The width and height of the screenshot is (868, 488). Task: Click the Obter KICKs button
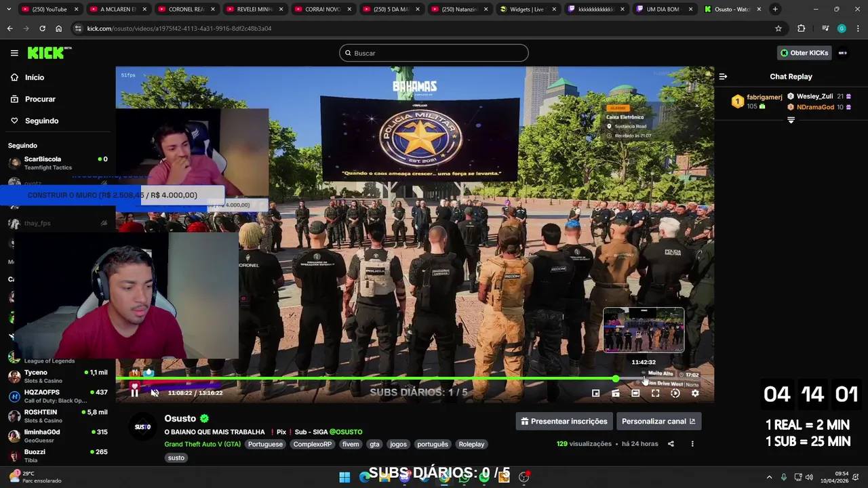[804, 53]
